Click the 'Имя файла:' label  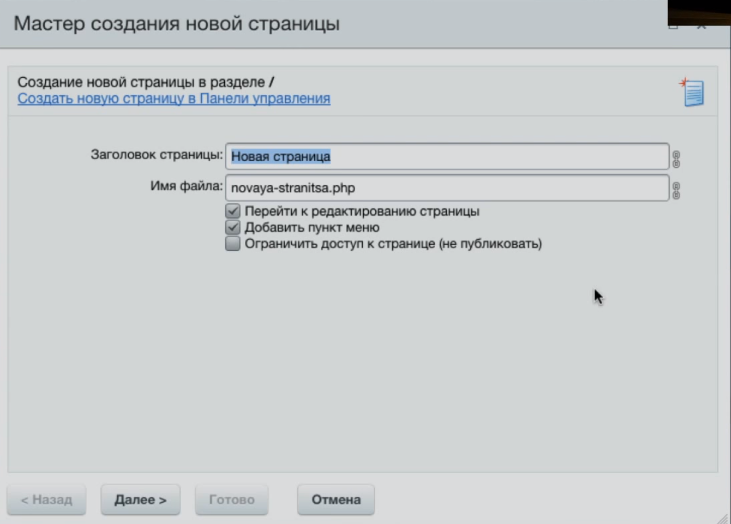[x=186, y=186]
